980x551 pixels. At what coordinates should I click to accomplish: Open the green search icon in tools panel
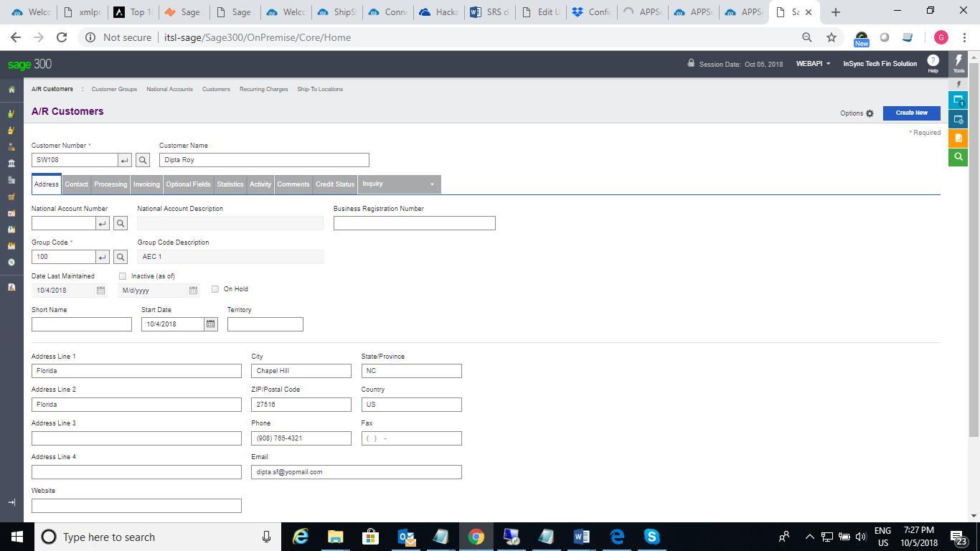click(x=958, y=157)
